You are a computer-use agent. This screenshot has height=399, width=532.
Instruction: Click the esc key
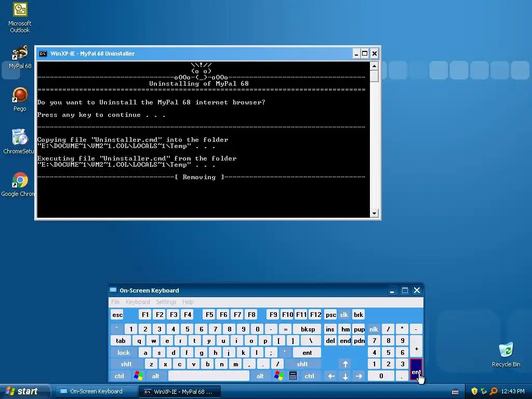tap(117, 314)
